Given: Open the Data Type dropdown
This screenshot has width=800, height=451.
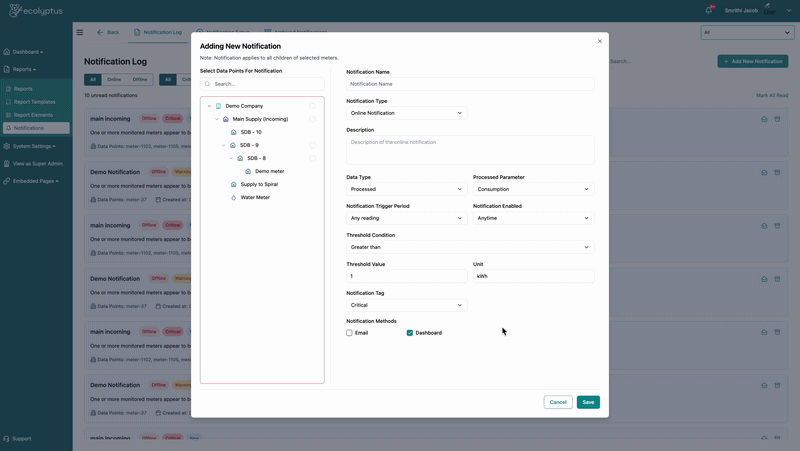Looking at the screenshot, I should pyautogui.click(x=407, y=189).
